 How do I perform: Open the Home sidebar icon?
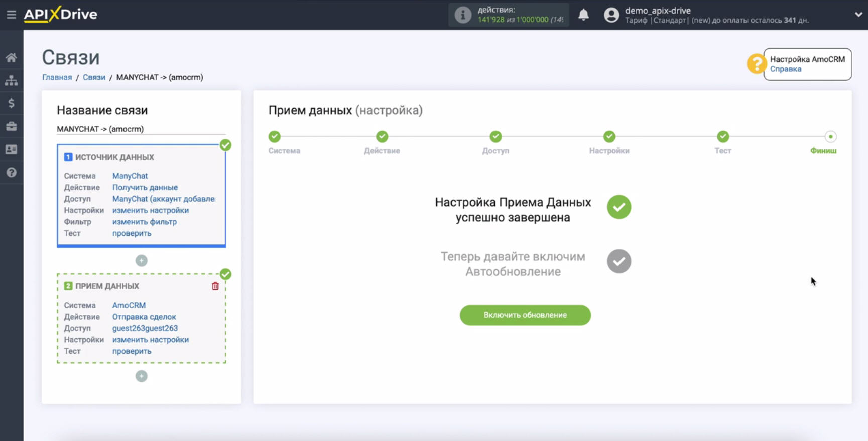[11, 57]
